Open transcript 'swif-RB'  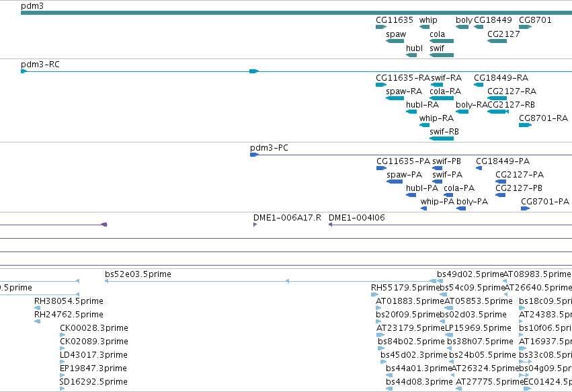click(444, 132)
